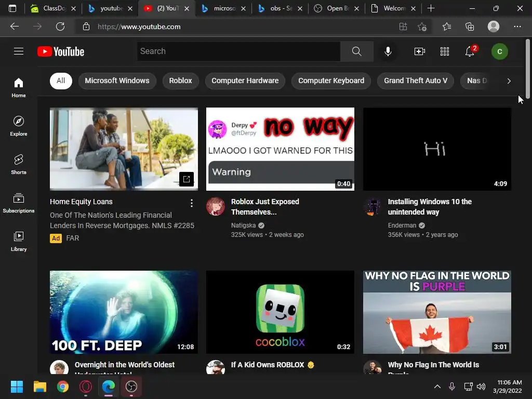Viewport: 532px width, 399px height.
Task: Open File Explorer from taskbar
Action: tap(39, 387)
